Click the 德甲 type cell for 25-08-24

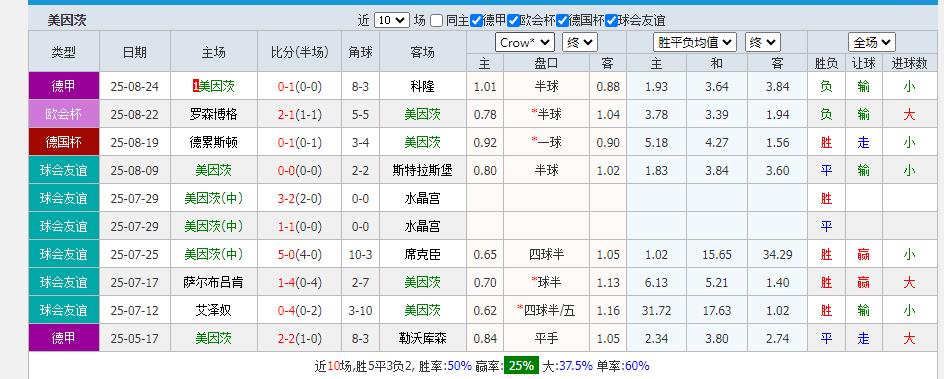click(64, 87)
